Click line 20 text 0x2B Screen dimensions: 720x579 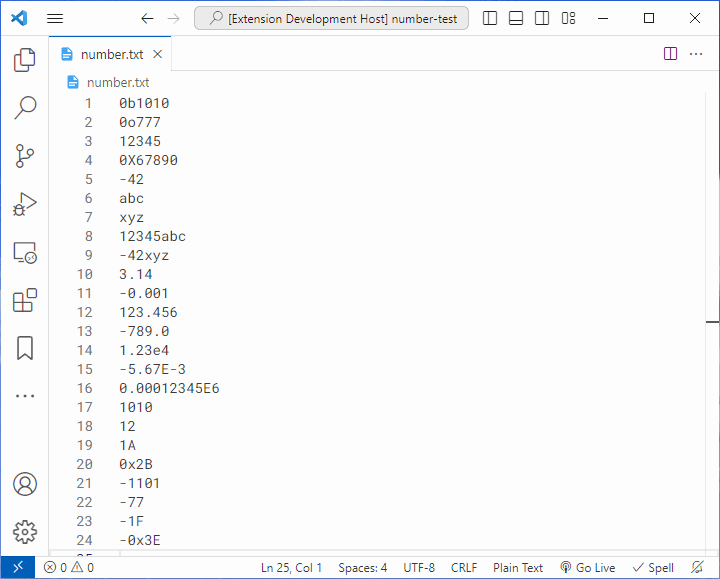click(x=136, y=465)
